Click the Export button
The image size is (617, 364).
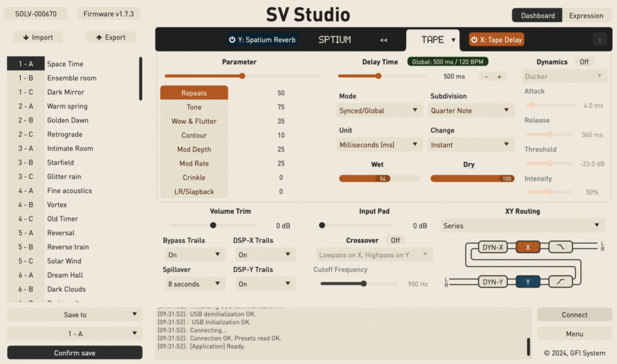pos(111,37)
